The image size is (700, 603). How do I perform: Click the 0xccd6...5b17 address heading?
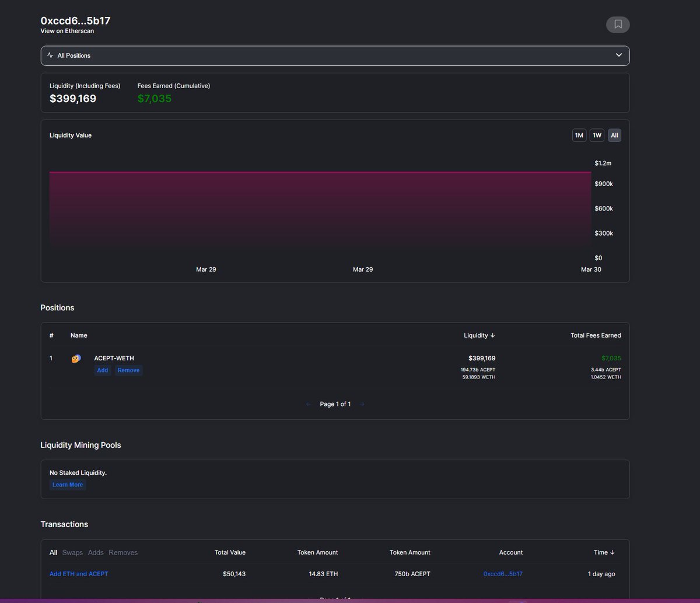tap(75, 20)
